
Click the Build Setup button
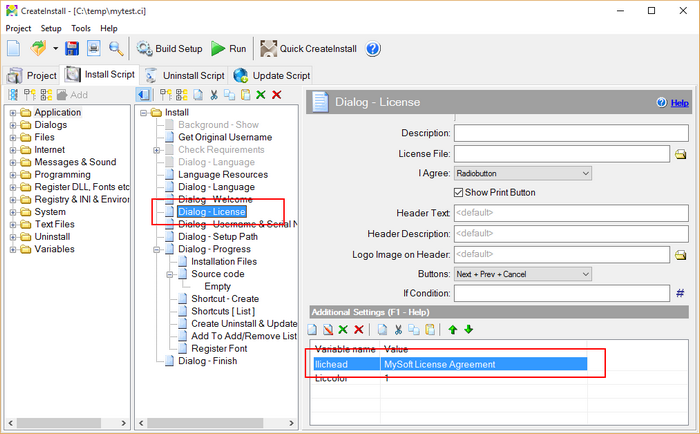pos(169,48)
